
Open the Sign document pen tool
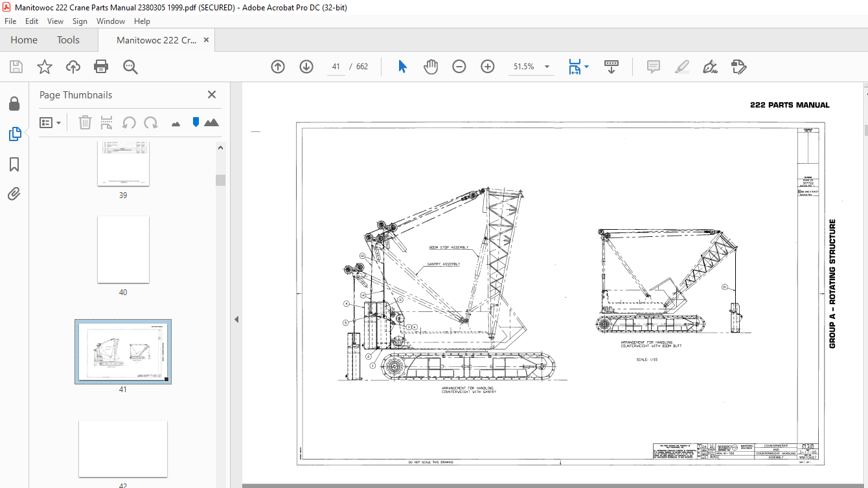pyautogui.click(x=710, y=67)
